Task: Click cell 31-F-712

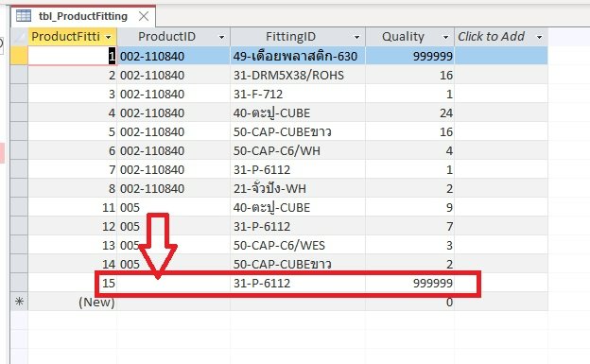Action: tap(298, 94)
